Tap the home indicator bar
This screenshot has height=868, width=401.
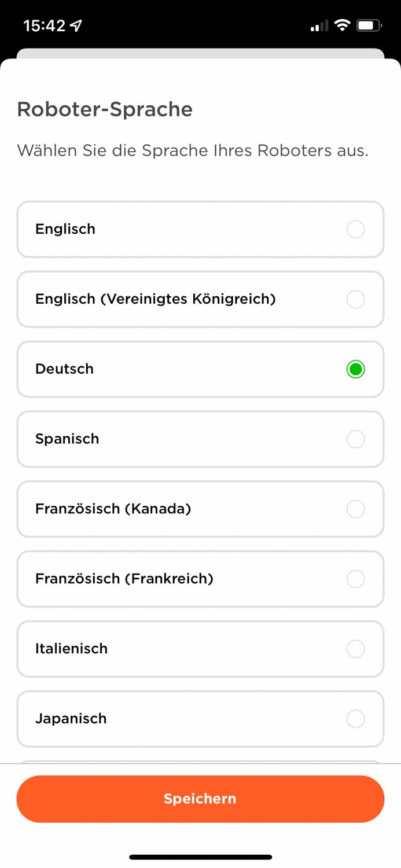coord(200,857)
